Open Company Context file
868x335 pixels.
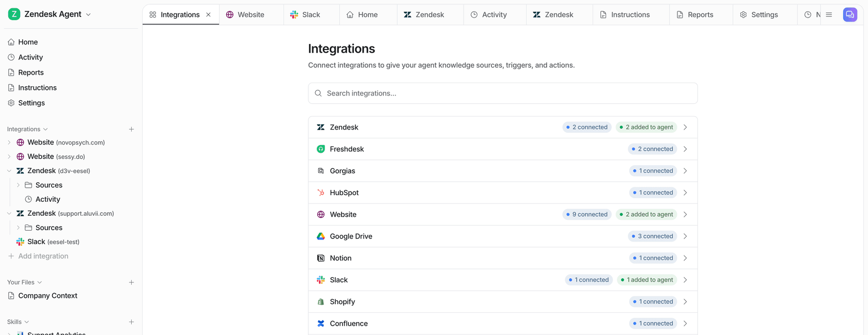[42, 296]
